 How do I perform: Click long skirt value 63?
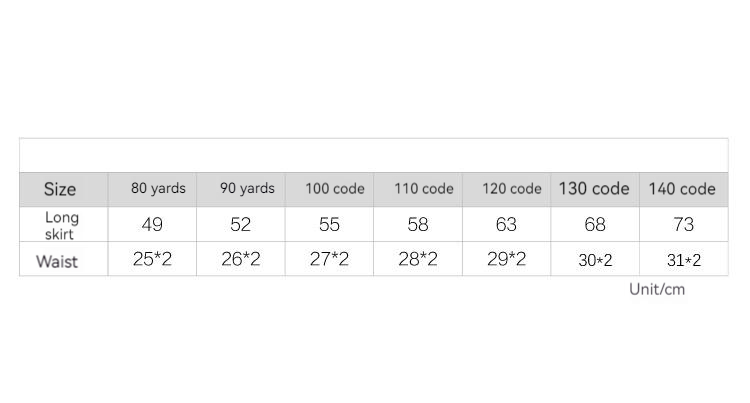coord(506,225)
